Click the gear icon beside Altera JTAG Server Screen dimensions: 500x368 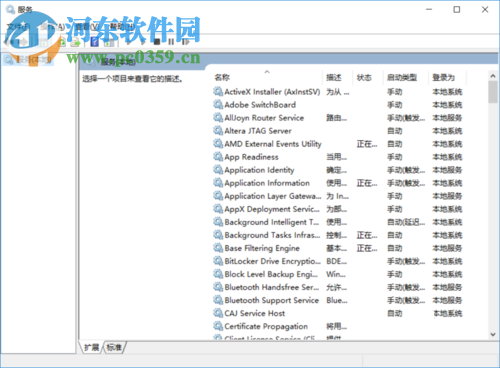218,130
